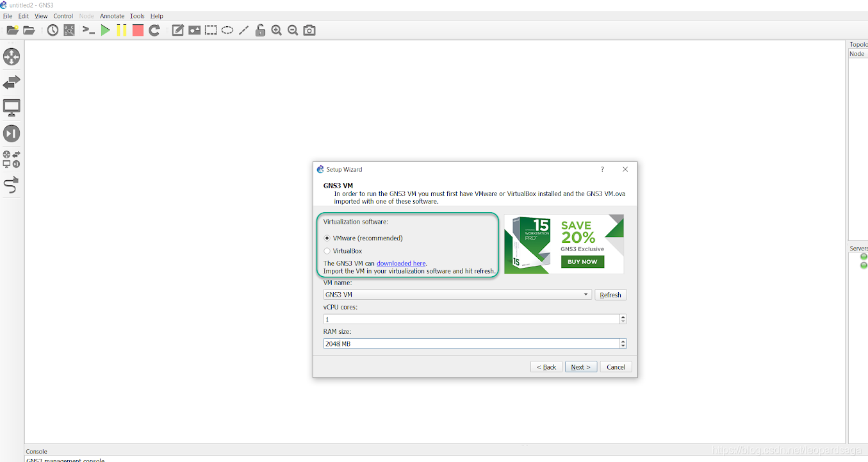Browse switches in the device sidebar
868x462 pixels.
(12, 82)
